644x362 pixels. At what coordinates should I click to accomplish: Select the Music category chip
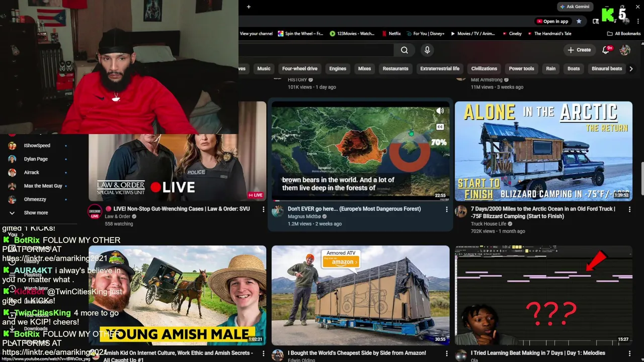click(x=264, y=68)
